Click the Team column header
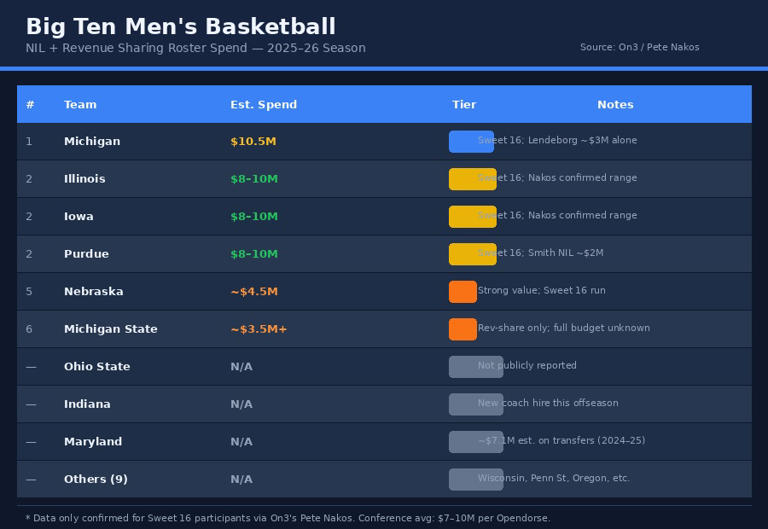The width and height of the screenshot is (768, 529). [x=80, y=105]
